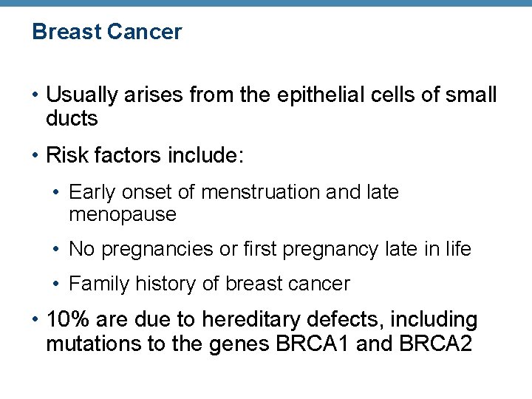Image resolution: width=532 pixels, height=399 pixels.
Task: Click the gene name BRCA1
Action: click(x=312, y=344)
